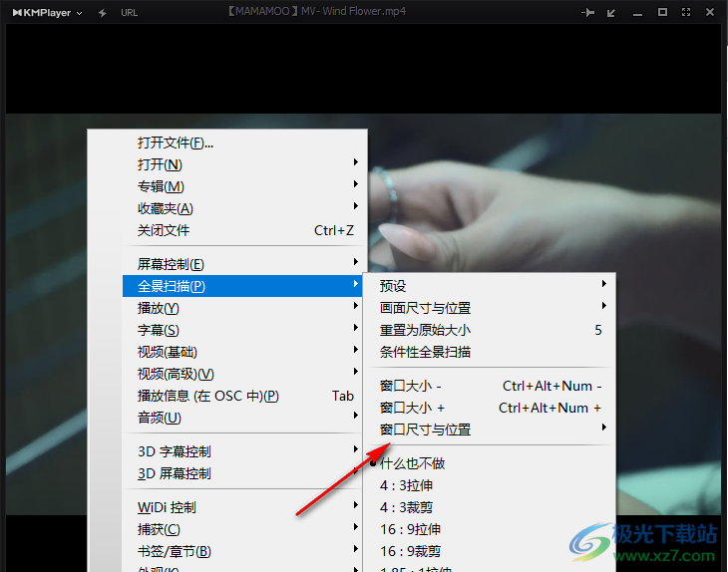This screenshot has width=728, height=572.
Task: Open the 书签/章节(B) submenu
Action: pyautogui.click(x=244, y=551)
